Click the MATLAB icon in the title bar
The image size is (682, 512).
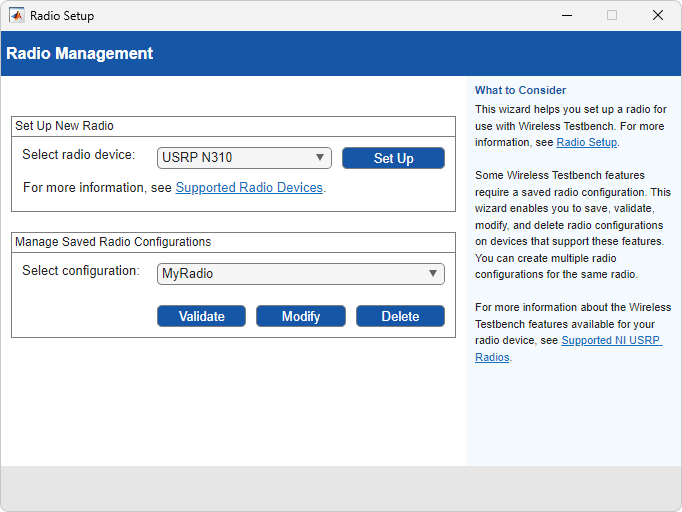pos(17,16)
